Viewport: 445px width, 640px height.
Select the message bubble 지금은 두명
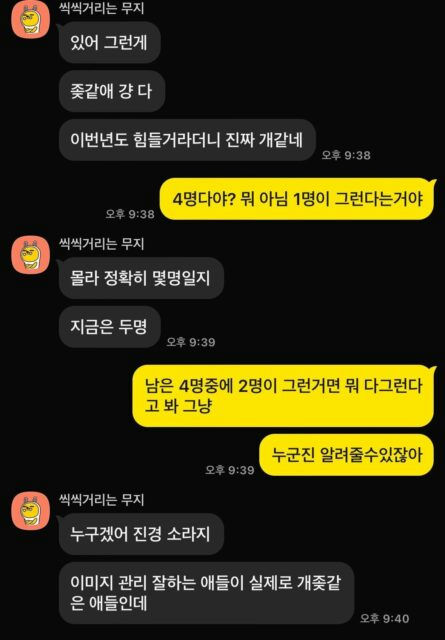pos(109,327)
